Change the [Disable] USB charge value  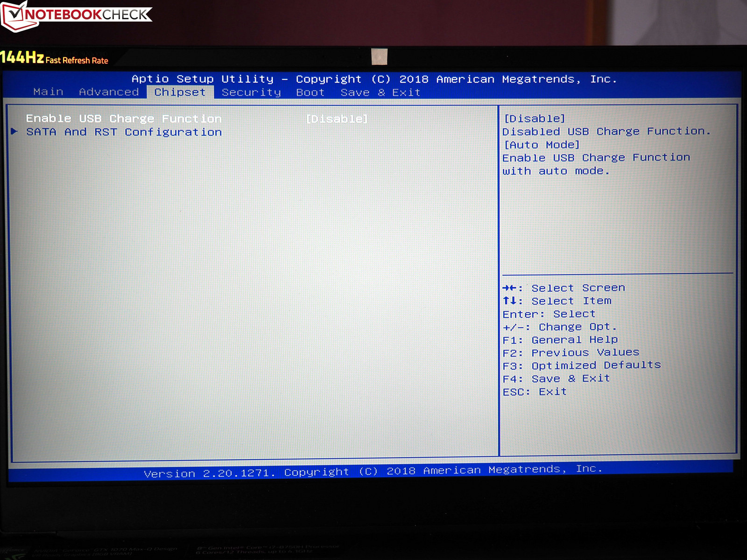tap(337, 119)
